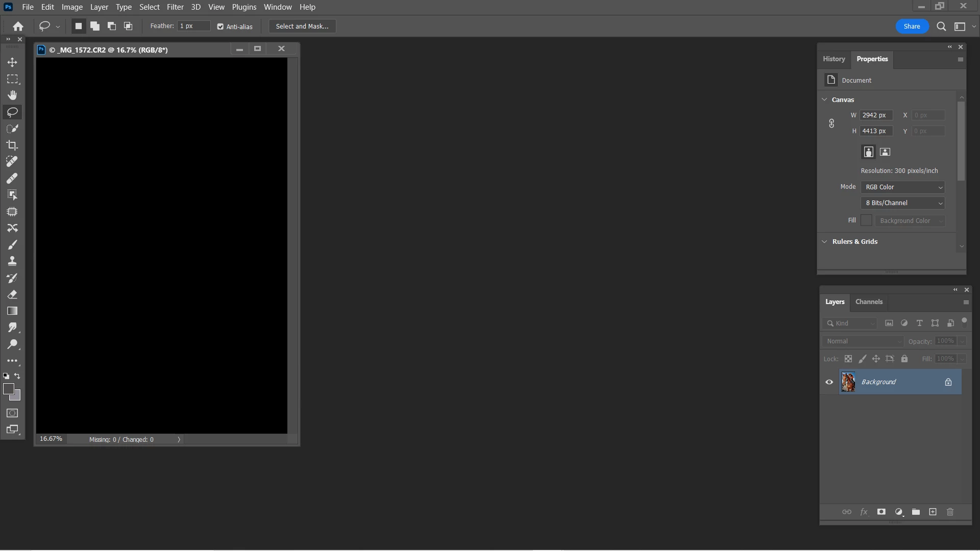980x551 pixels.
Task: Select the Crop tool
Action: [x=12, y=145]
